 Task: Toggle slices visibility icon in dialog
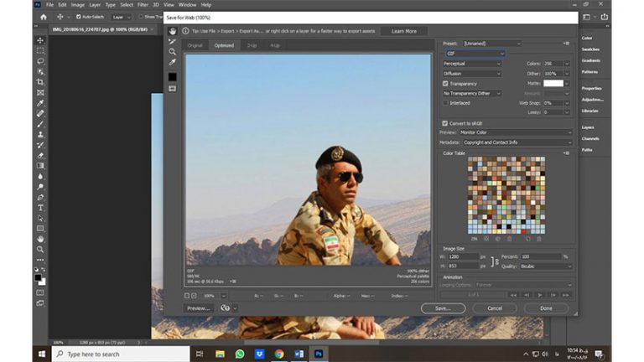coord(173,88)
